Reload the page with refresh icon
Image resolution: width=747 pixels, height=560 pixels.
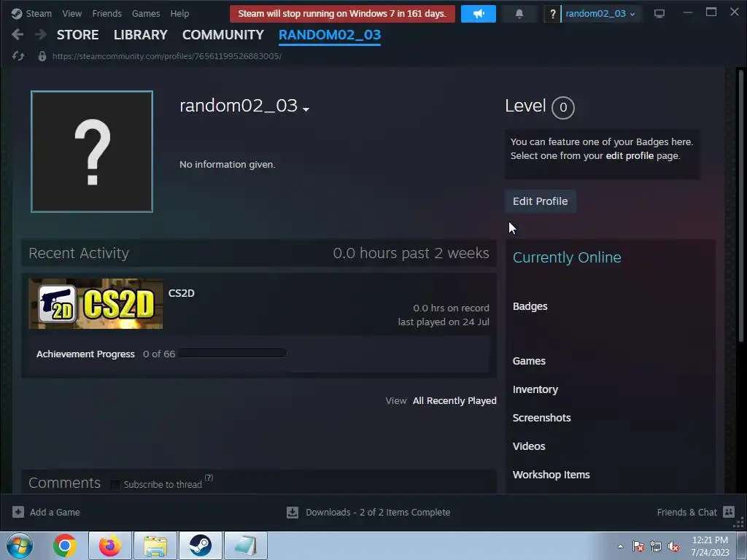click(x=18, y=56)
